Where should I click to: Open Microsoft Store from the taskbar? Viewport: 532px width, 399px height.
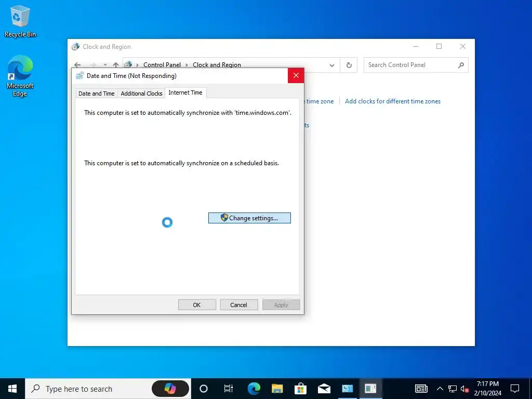pos(300,389)
